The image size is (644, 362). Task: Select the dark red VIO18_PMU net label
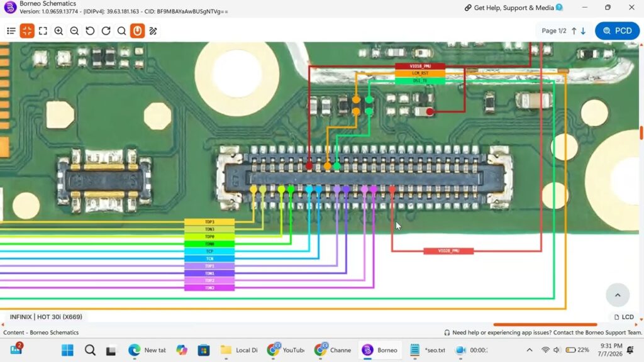click(x=419, y=66)
